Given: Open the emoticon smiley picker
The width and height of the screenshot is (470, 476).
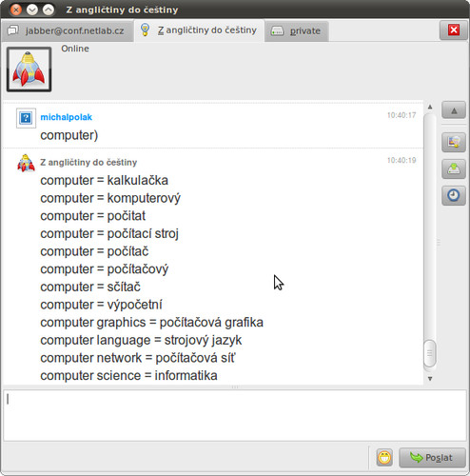Looking at the screenshot, I should [x=384, y=457].
